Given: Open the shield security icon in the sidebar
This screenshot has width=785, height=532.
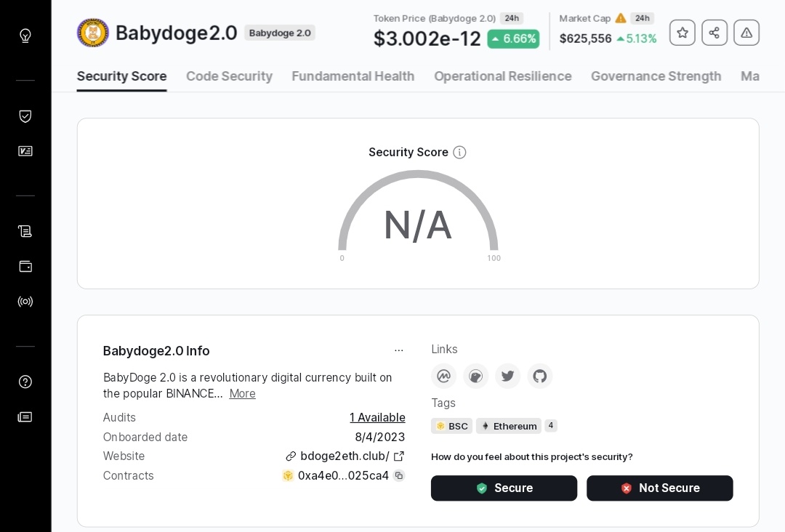Looking at the screenshot, I should click(x=25, y=116).
